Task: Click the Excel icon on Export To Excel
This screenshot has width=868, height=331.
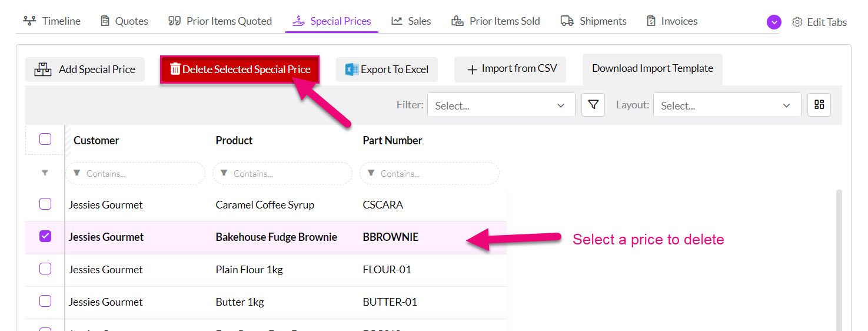Action: click(352, 69)
